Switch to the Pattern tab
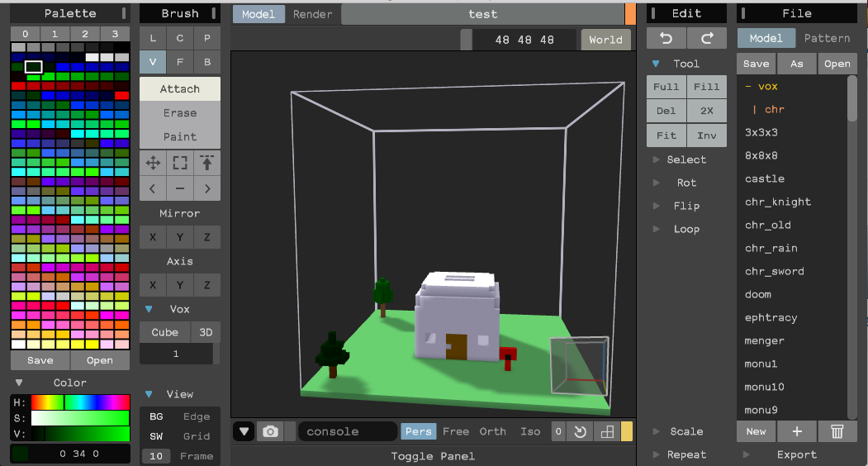Viewport: 868px width, 466px height. [827, 38]
